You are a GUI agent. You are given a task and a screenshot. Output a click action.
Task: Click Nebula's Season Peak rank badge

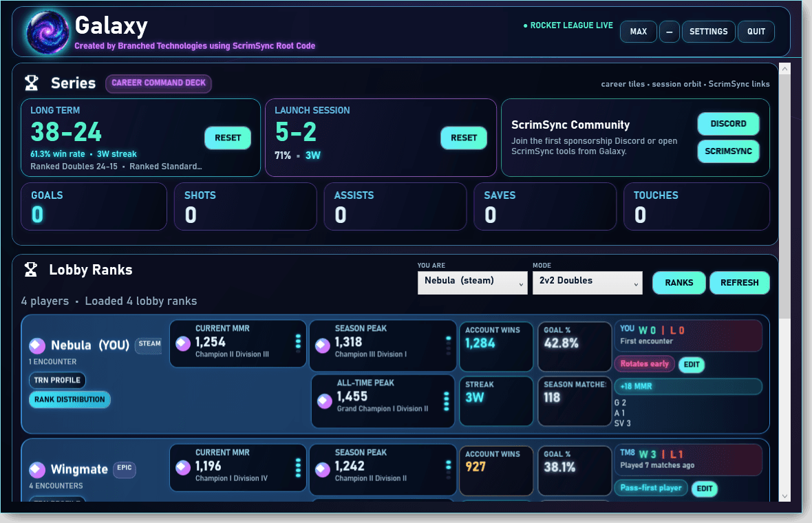coord(323,345)
